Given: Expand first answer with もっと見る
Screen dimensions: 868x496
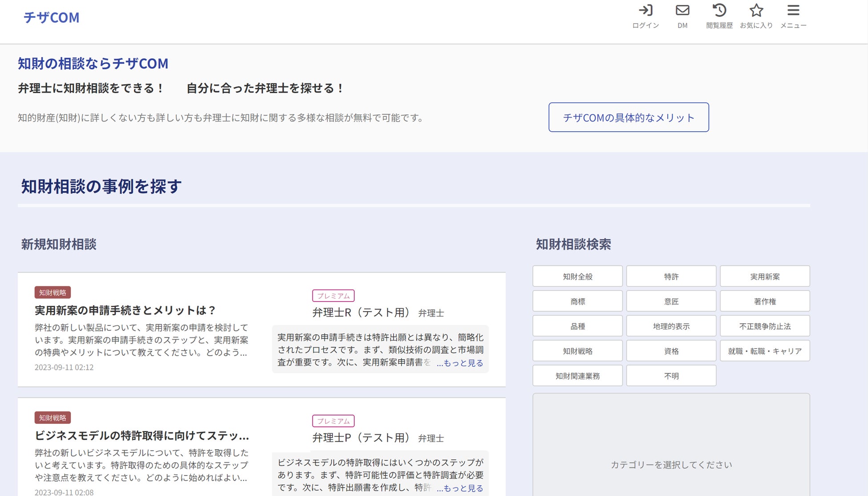Looking at the screenshot, I should click(460, 363).
